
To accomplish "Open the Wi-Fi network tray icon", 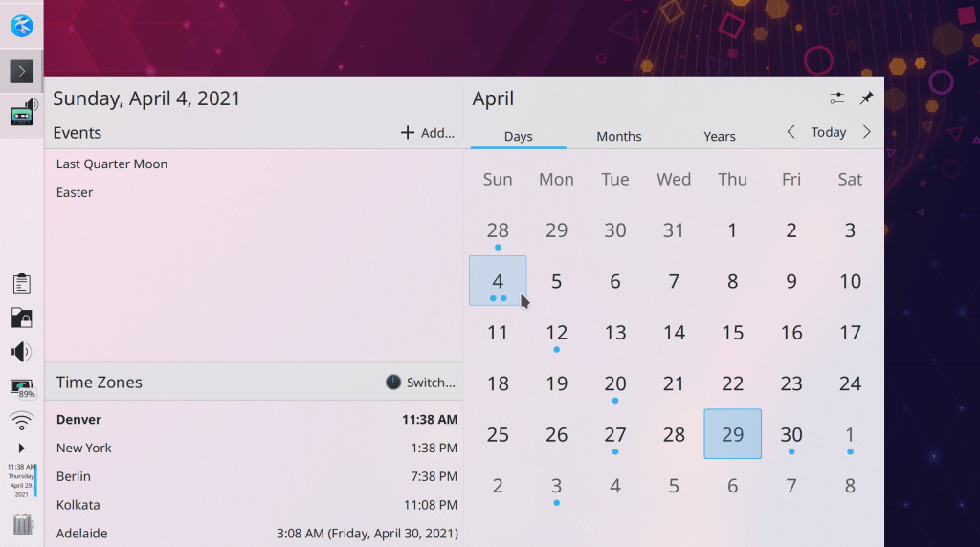I will pyautogui.click(x=21, y=420).
